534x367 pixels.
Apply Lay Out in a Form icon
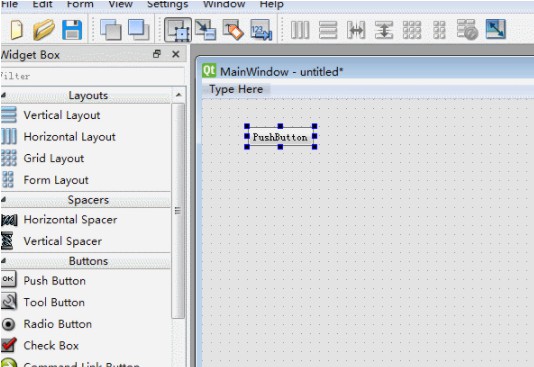(x=439, y=30)
